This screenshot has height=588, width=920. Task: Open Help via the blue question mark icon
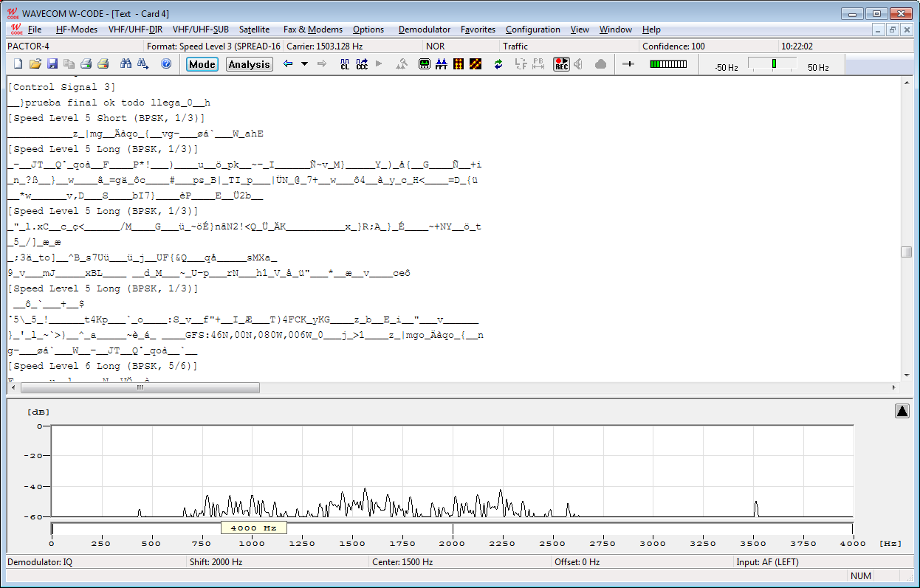tap(166, 64)
